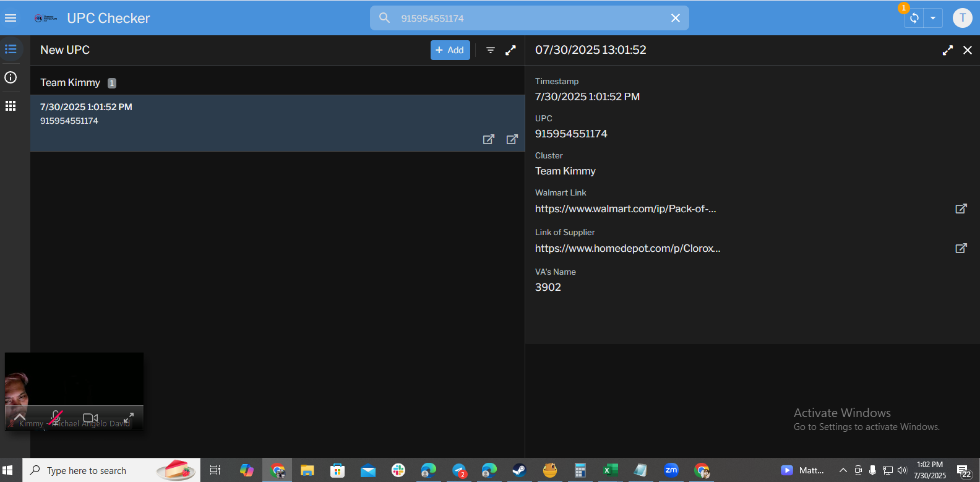The image size is (980, 482).
Task: Expand the New UPC list panel
Action: click(x=510, y=50)
